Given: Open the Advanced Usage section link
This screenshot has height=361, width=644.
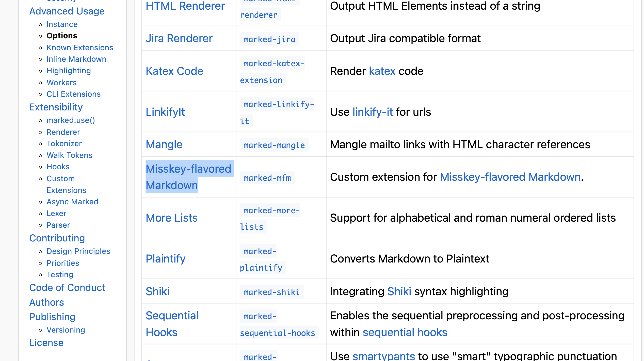Looking at the screenshot, I should coord(67,11).
